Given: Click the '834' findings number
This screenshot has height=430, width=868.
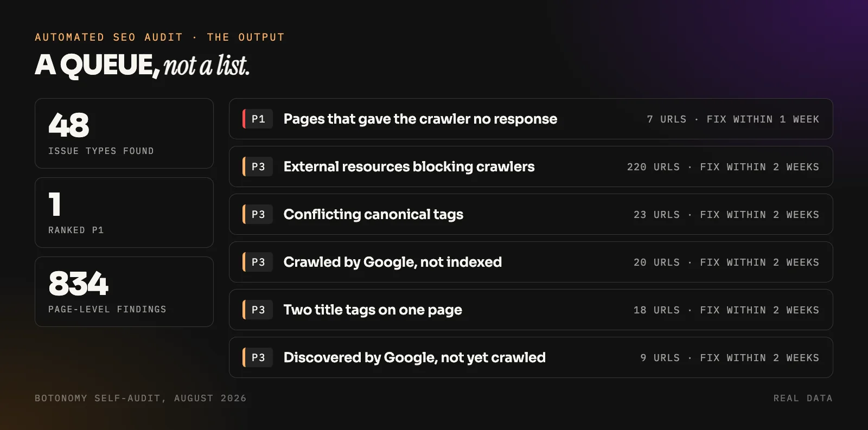Looking at the screenshot, I should pos(79,283).
